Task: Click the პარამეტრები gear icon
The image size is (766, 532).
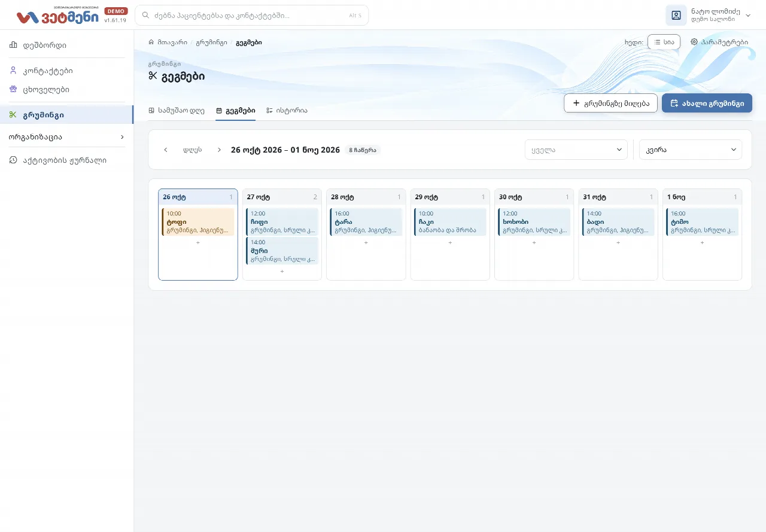Action: (694, 42)
